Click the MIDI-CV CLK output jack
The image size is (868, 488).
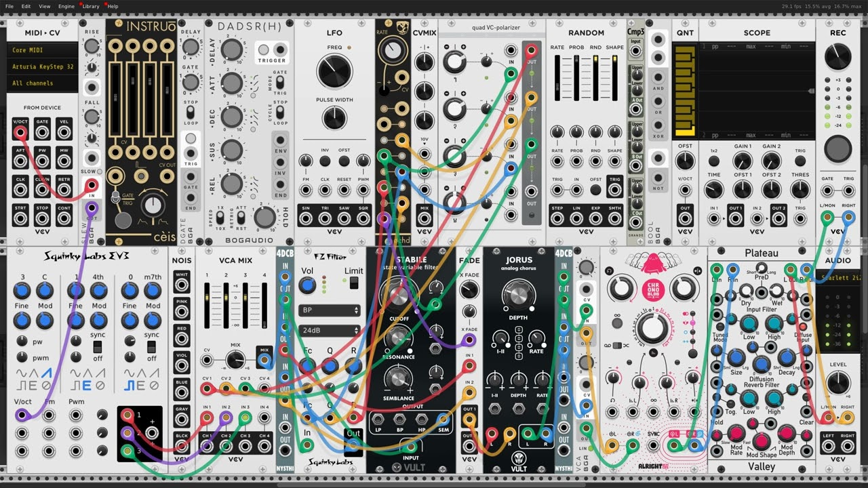(20, 190)
